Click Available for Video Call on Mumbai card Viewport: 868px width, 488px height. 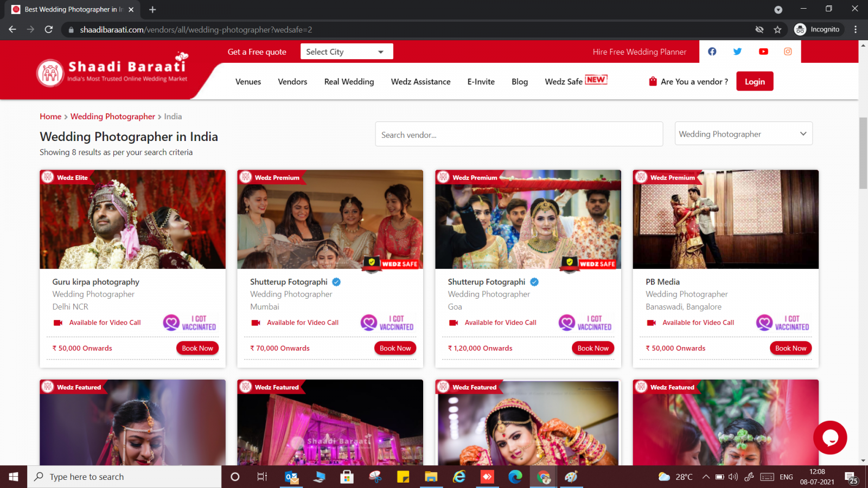click(x=302, y=323)
